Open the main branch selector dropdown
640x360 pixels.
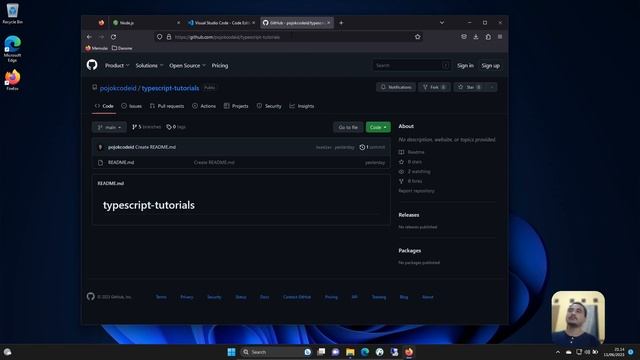tap(109, 127)
